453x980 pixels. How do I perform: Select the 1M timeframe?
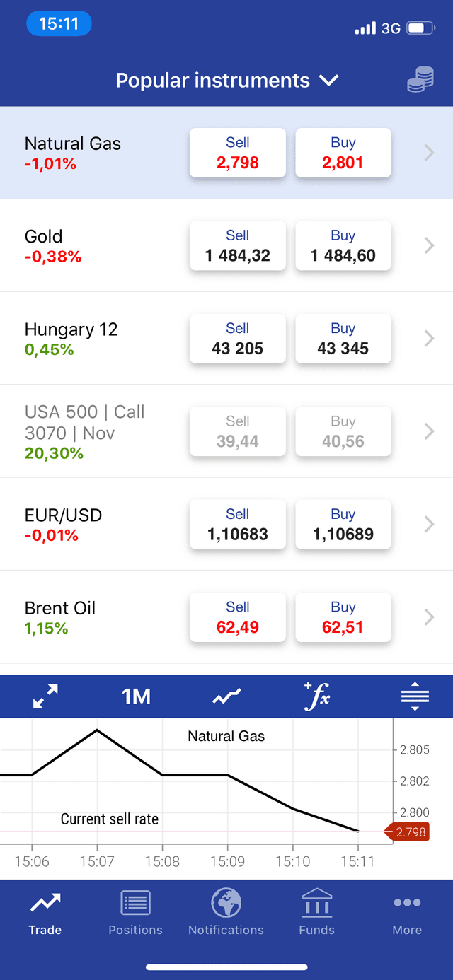click(x=135, y=696)
